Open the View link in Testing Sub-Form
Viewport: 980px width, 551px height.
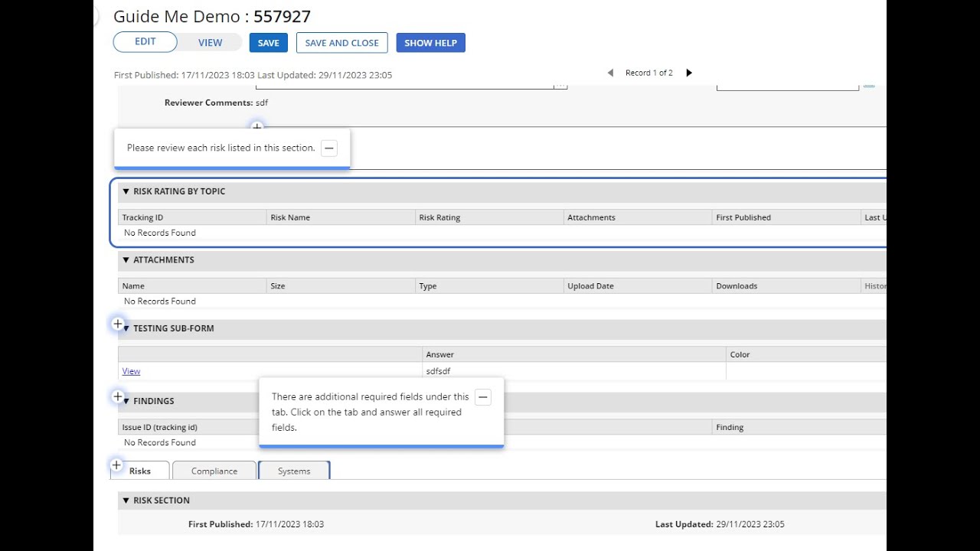coord(131,371)
